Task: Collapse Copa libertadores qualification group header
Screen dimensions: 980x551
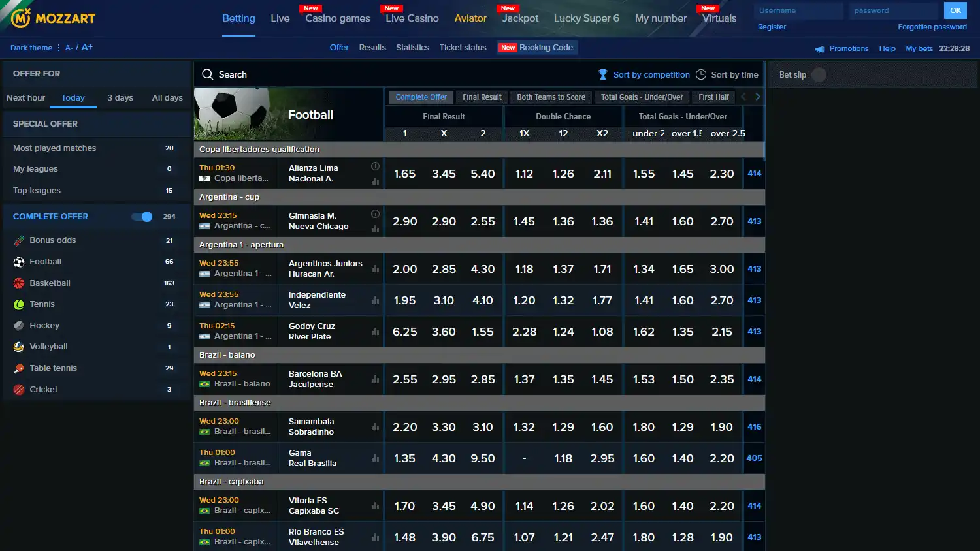Action: (479, 150)
